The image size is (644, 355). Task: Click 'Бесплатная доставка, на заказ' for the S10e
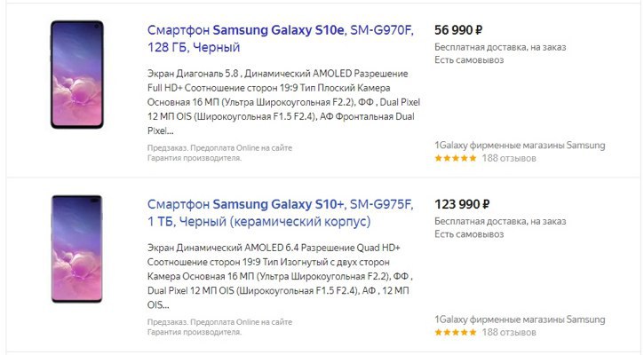click(500, 47)
